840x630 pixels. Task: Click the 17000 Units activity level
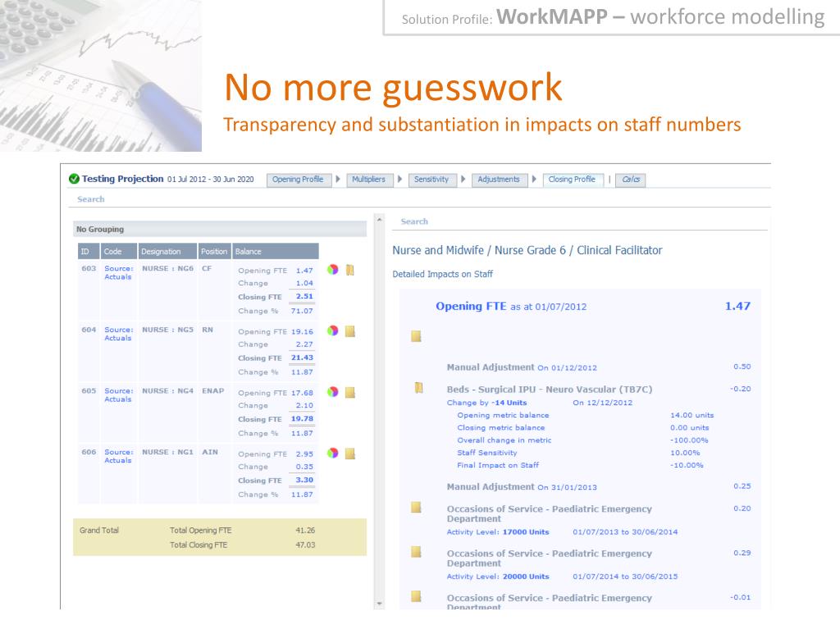pyautogui.click(x=526, y=532)
